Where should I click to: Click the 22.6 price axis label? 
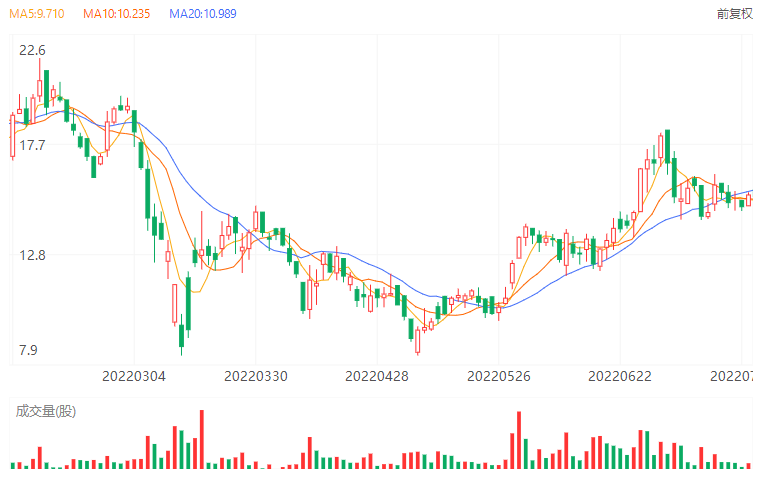tap(32, 50)
